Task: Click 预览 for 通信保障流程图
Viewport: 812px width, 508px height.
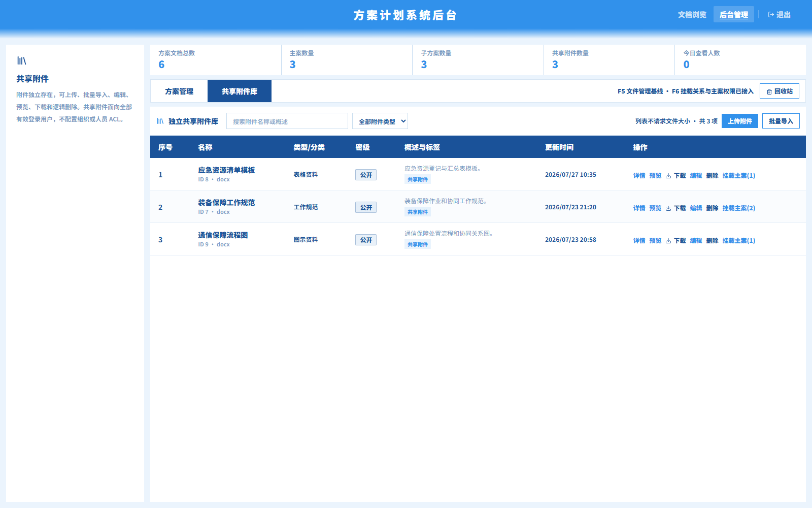Action: (x=655, y=241)
